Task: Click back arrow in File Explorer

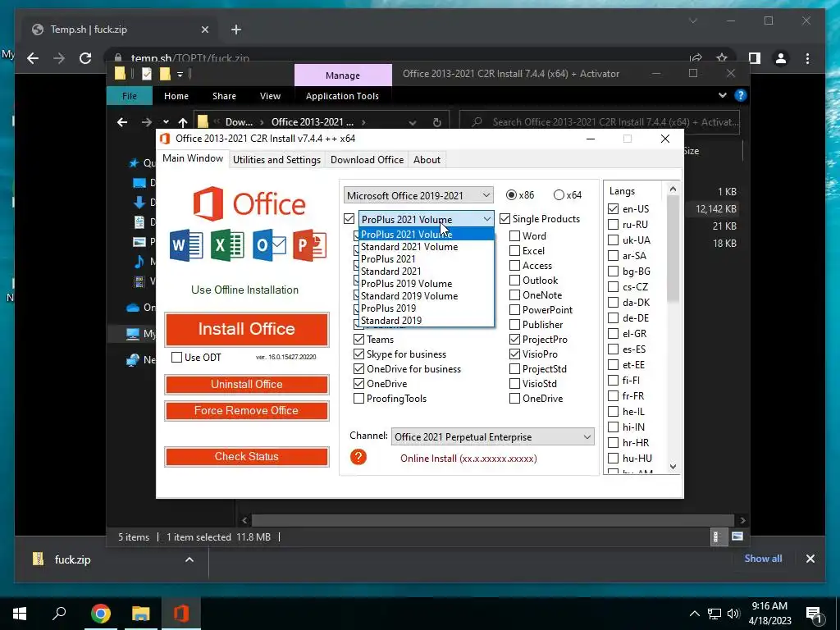Action: coord(122,122)
